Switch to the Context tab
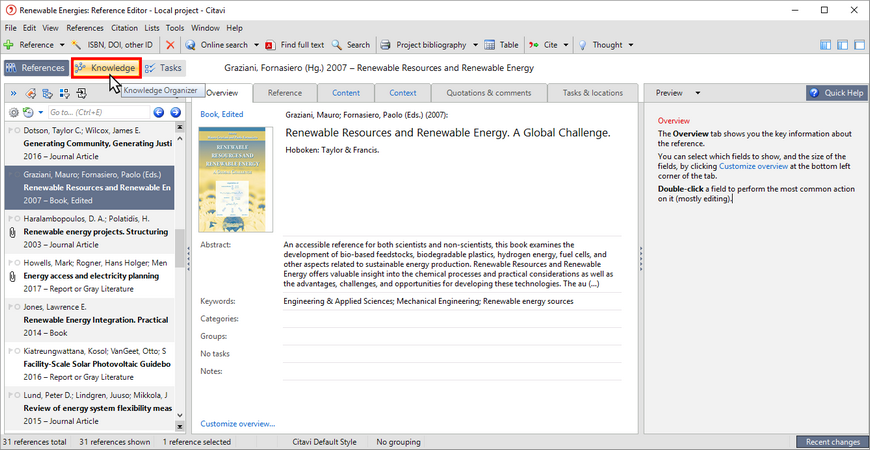 coord(403,93)
